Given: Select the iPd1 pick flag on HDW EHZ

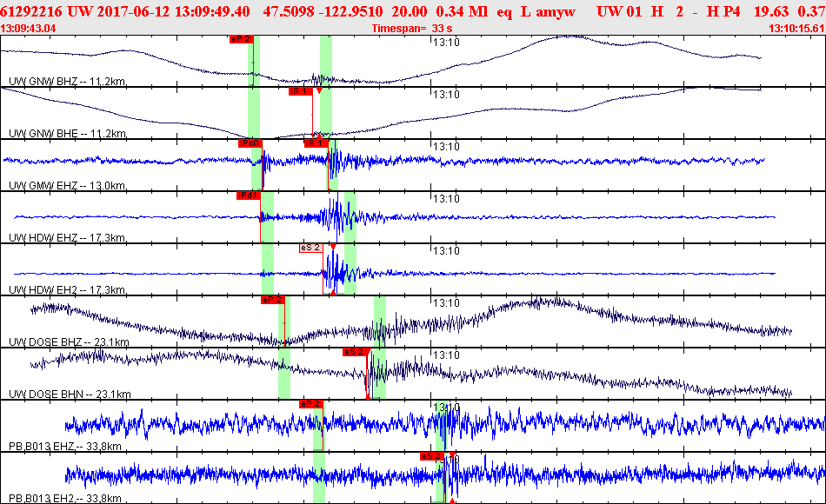Looking at the screenshot, I should 249,196.
